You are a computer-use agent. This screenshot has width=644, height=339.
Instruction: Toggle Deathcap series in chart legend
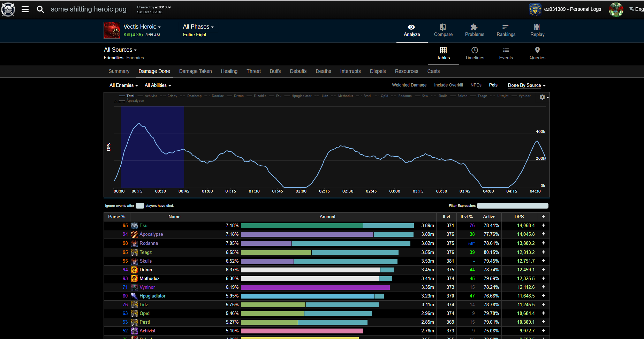pyautogui.click(x=191, y=96)
